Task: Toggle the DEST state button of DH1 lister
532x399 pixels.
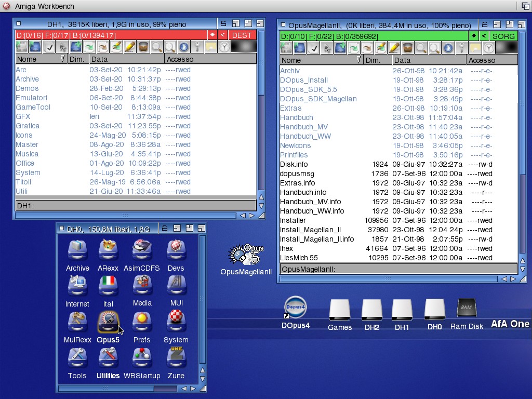Action: coord(242,35)
